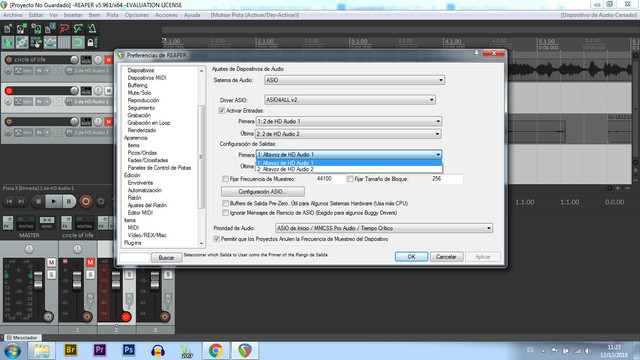Open the Archivo menu
The width and height of the screenshot is (640, 360).
13,15
